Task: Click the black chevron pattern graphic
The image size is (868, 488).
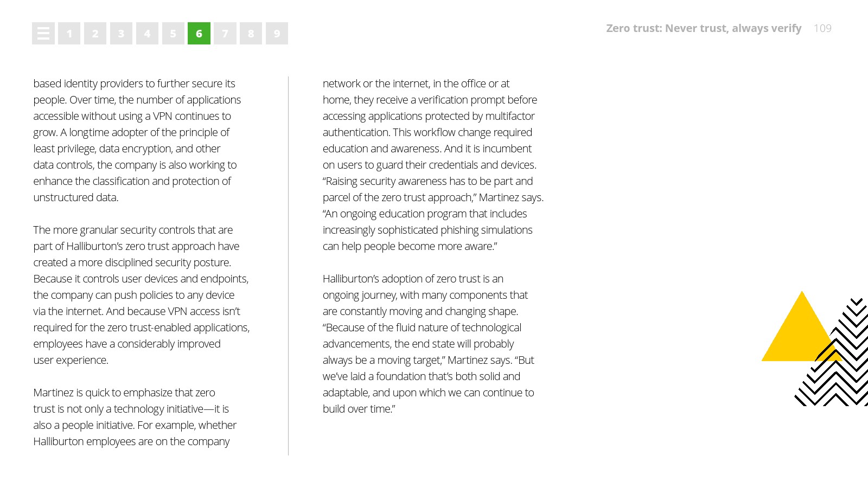Action: [846, 374]
